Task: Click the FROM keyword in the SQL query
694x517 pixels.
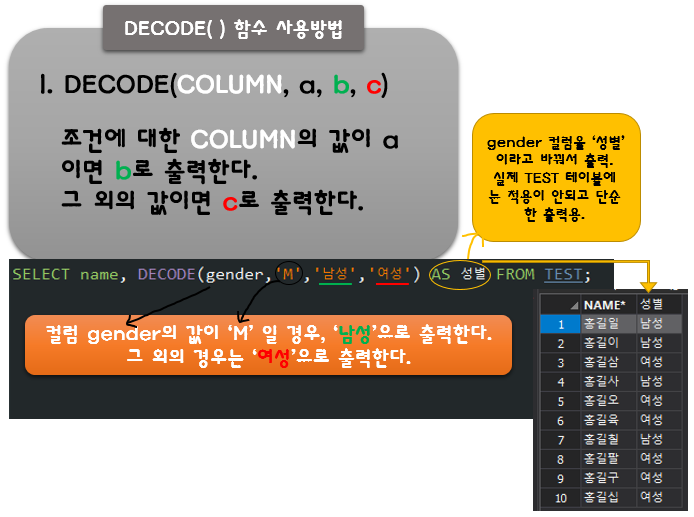Action: tap(515, 275)
